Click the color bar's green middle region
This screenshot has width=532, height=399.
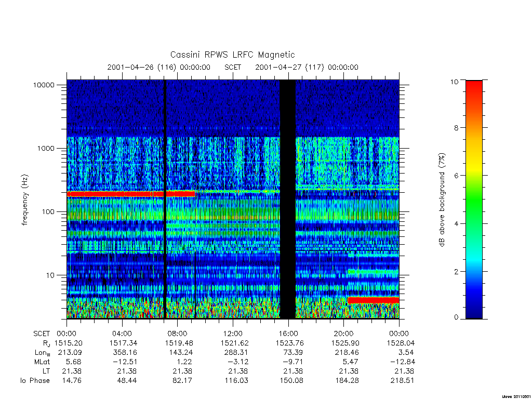(474, 200)
